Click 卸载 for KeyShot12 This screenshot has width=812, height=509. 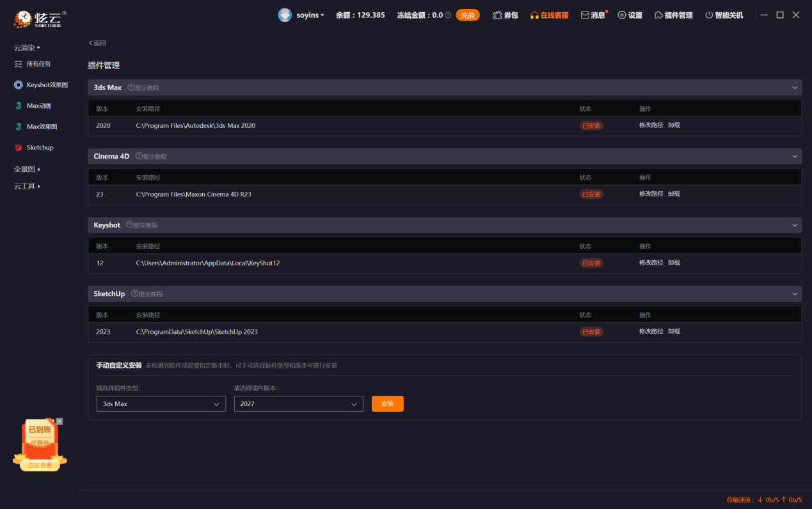674,263
